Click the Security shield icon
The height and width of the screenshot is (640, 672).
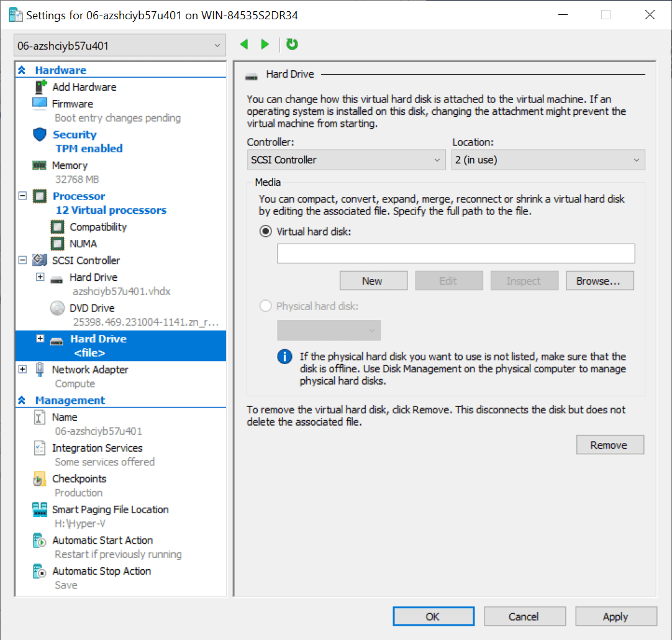39,135
